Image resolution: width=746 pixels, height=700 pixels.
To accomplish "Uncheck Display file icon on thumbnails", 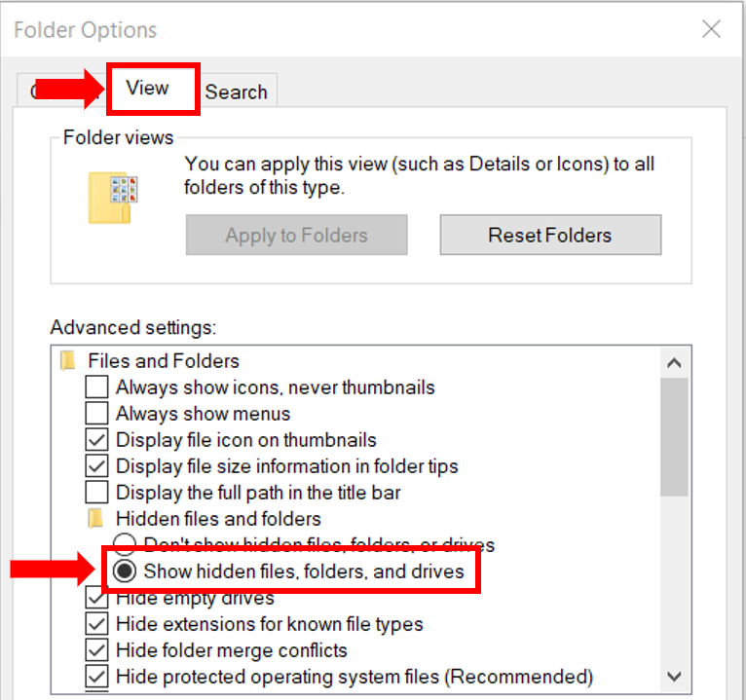I will (x=97, y=440).
